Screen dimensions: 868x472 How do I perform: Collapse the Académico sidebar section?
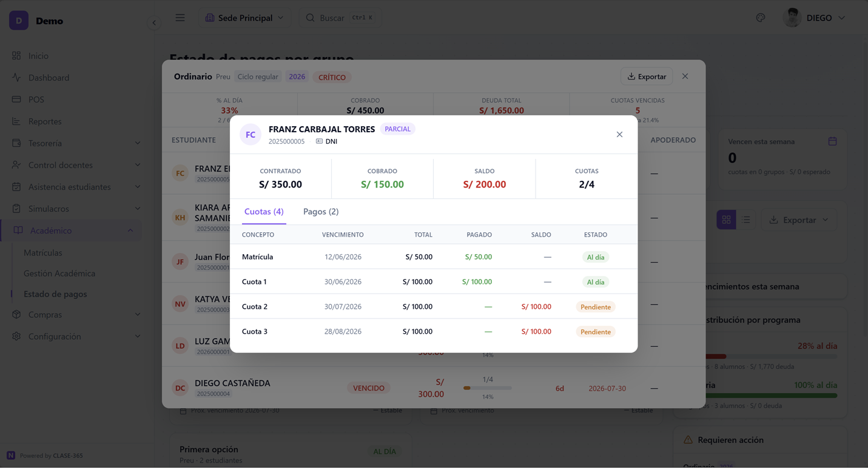tap(76, 231)
